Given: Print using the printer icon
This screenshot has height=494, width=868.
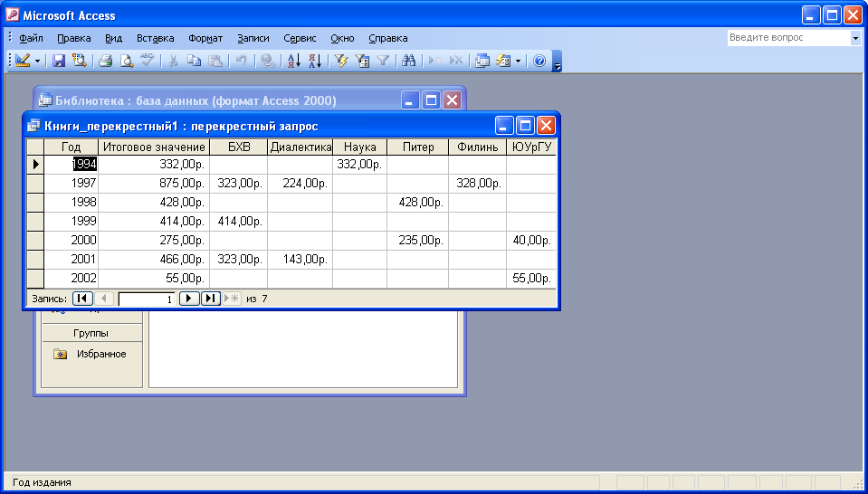Looking at the screenshot, I should point(105,61).
